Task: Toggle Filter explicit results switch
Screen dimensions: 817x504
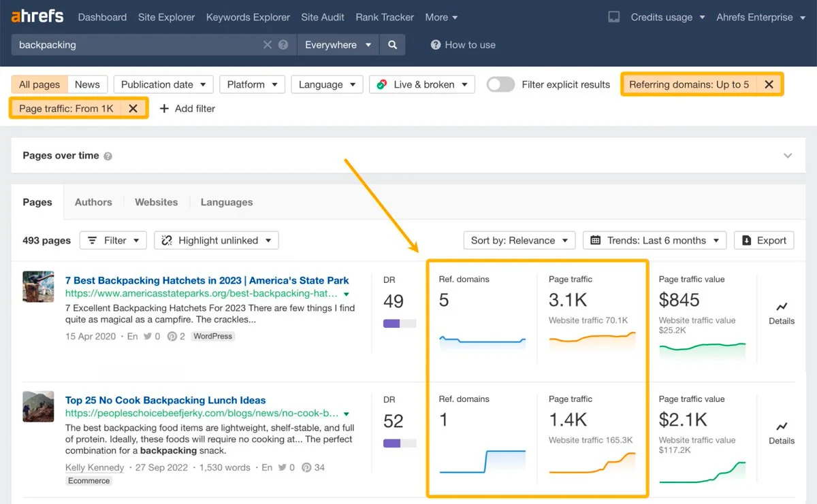Action: [500, 84]
